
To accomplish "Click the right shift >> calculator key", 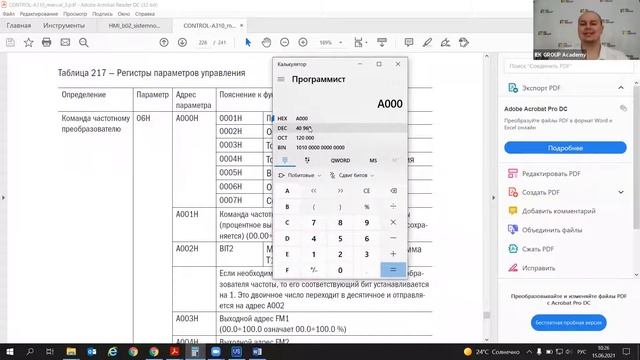I will click(x=340, y=191).
